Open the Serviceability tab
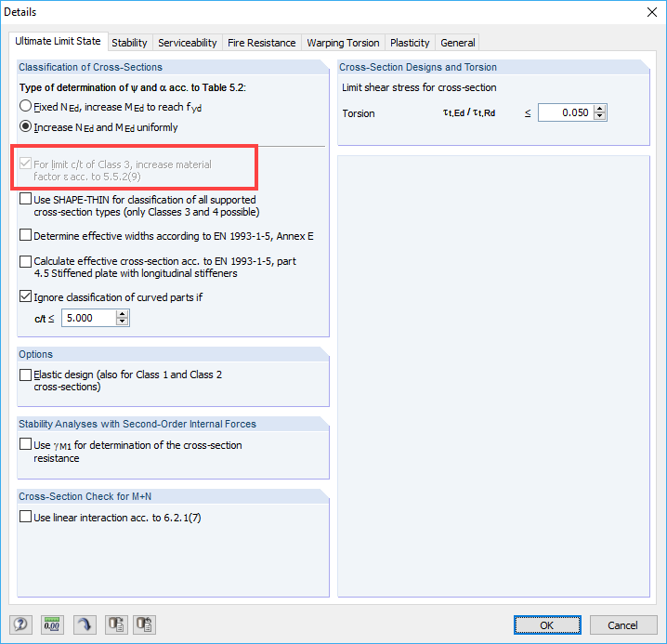Screen dimensions: 667x644 pyautogui.click(x=187, y=43)
